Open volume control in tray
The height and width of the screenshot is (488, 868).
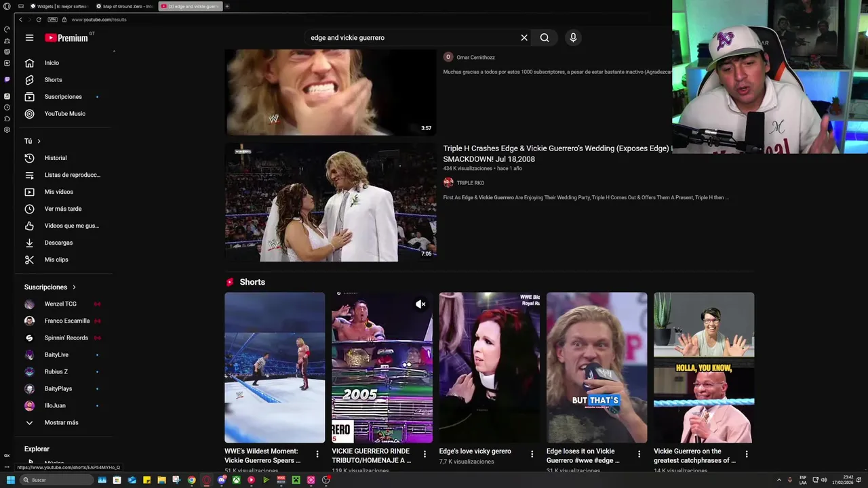click(824, 480)
